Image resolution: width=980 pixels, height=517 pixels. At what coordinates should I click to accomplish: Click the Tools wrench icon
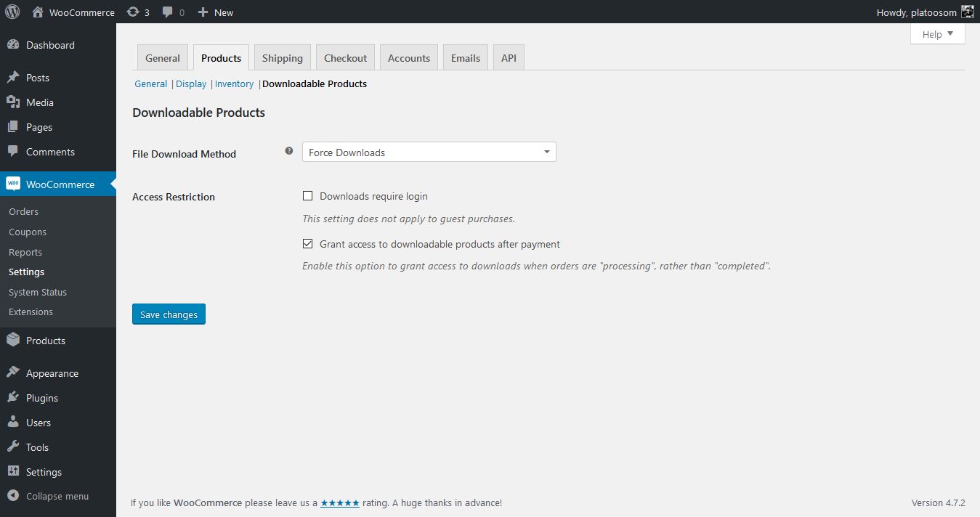(13, 447)
